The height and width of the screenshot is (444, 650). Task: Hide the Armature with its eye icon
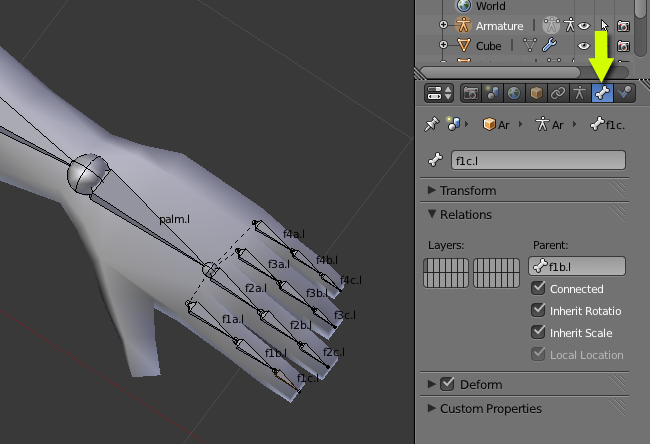[x=584, y=26]
